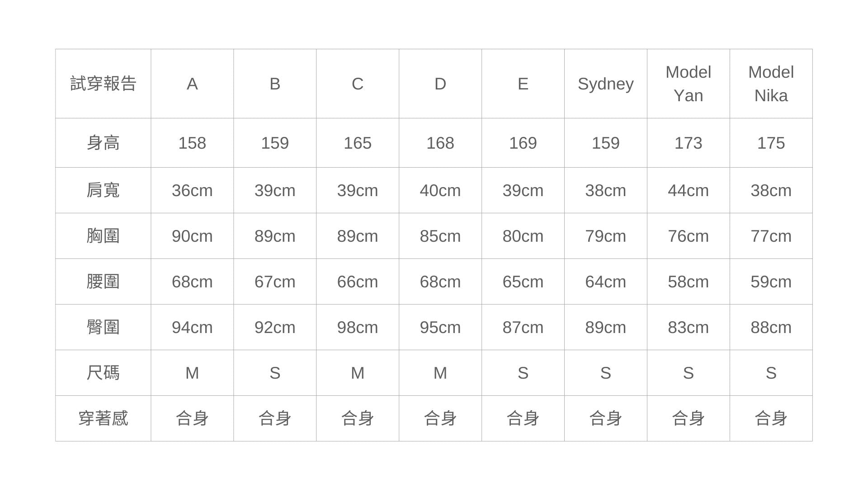Click the 44cm shoulder width cell
This screenshot has height=488, width=868.
688,190
